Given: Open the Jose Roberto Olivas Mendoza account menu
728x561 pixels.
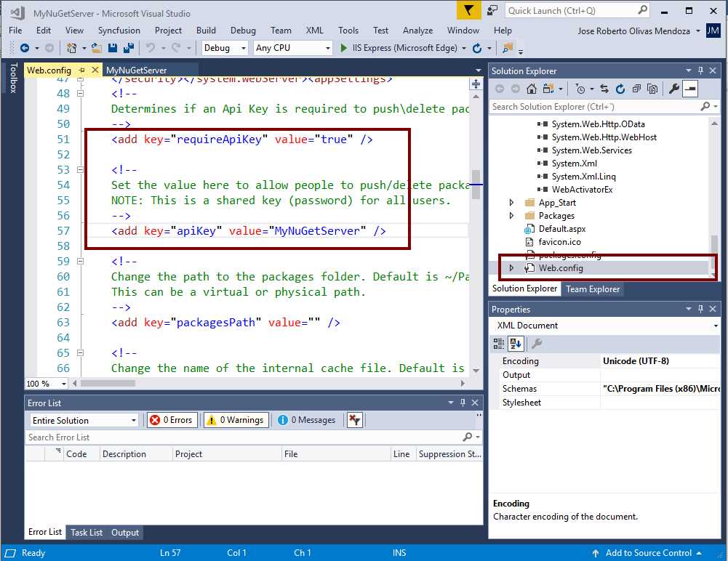Looking at the screenshot, I should pyautogui.click(x=639, y=31).
